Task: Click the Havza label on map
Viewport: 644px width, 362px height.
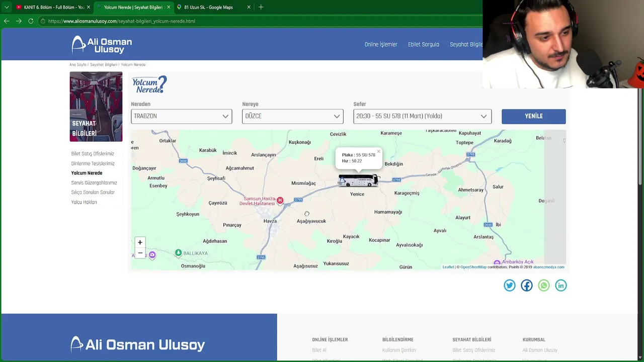Action: 270,221
